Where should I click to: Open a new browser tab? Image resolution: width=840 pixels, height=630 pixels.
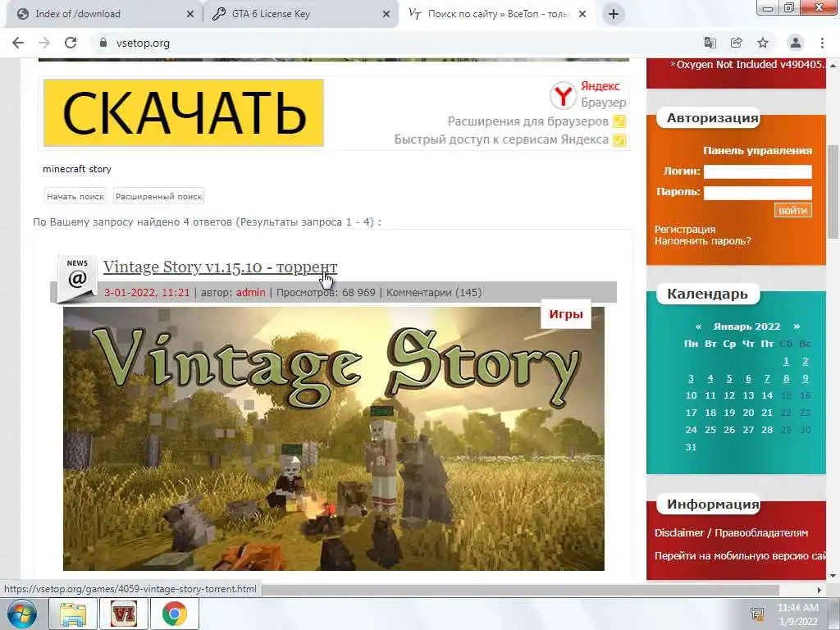pyautogui.click(x=614, y=14)
